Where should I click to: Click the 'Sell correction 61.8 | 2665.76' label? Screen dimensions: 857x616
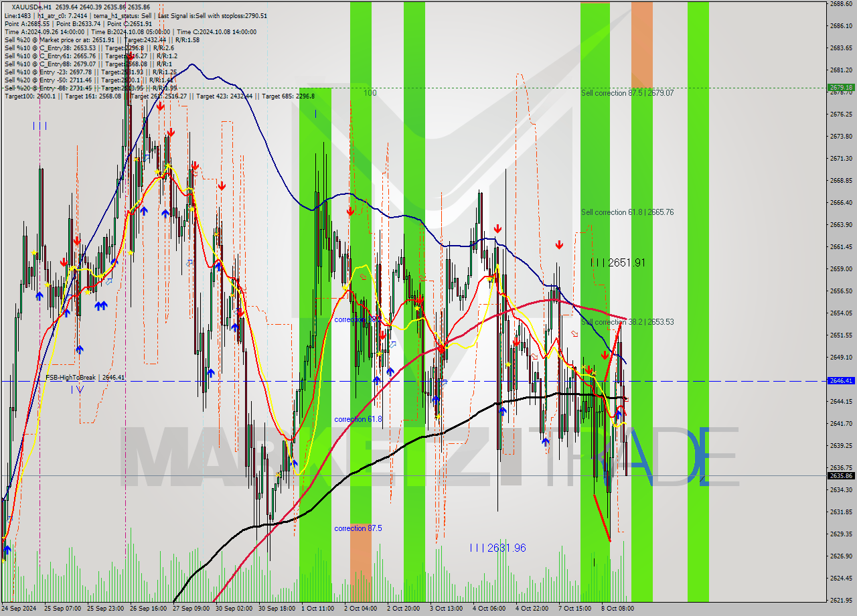coord(627,212)
